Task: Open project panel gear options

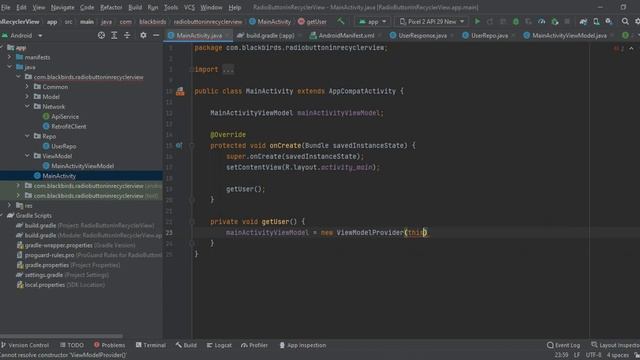Action: [x=143, y=36]
